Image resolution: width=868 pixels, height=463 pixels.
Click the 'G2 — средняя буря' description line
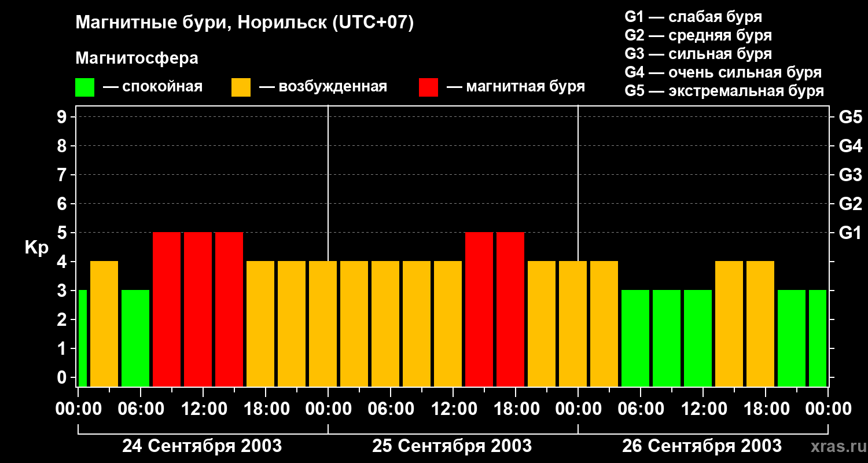point(698,35)
